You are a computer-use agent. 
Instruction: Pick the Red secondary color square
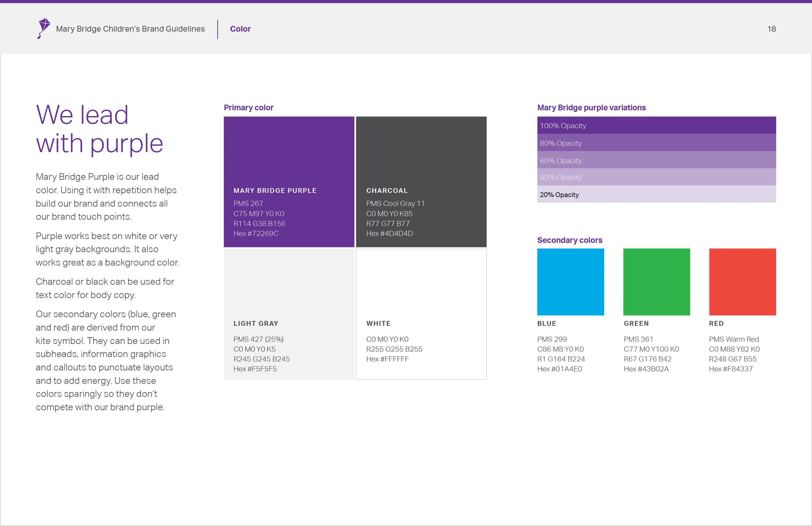tap(742, 282)
